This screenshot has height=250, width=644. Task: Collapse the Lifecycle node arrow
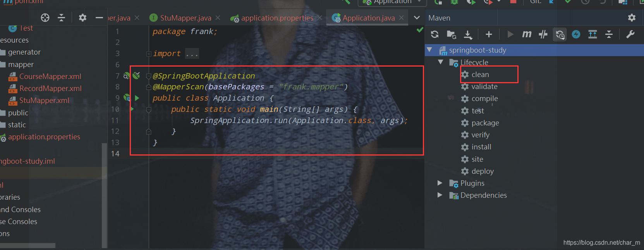point(440,62)
